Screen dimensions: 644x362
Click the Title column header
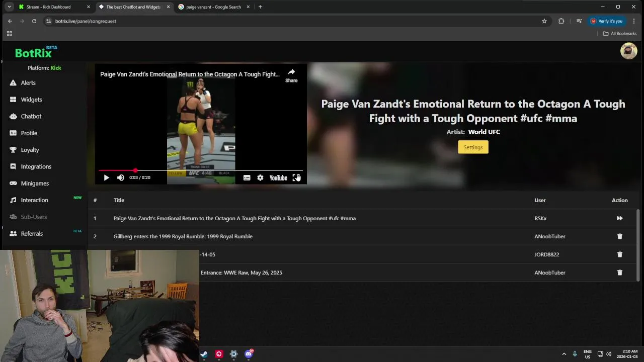pos(119,200)
